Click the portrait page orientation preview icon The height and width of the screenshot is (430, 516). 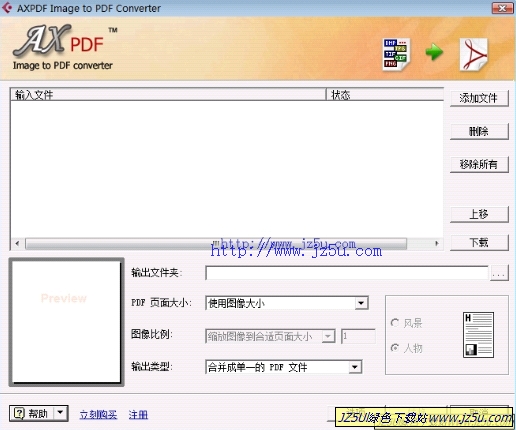click(478, 335)
